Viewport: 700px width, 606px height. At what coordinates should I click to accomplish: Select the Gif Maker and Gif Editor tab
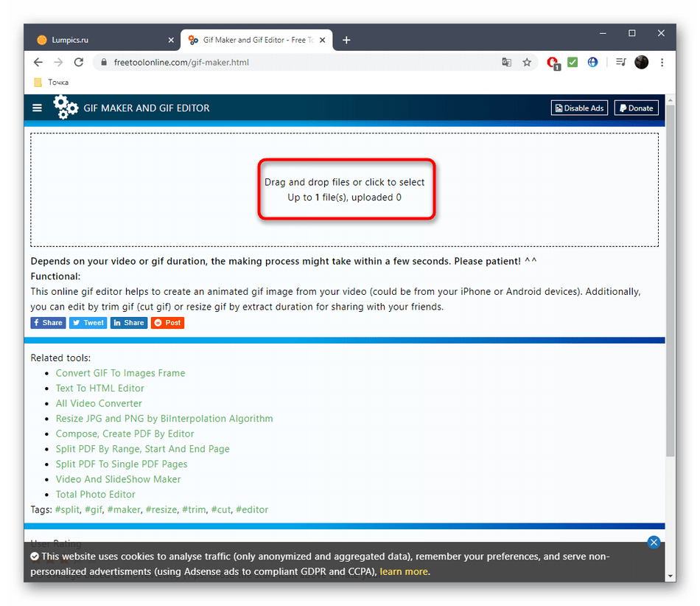coord(256,41)
